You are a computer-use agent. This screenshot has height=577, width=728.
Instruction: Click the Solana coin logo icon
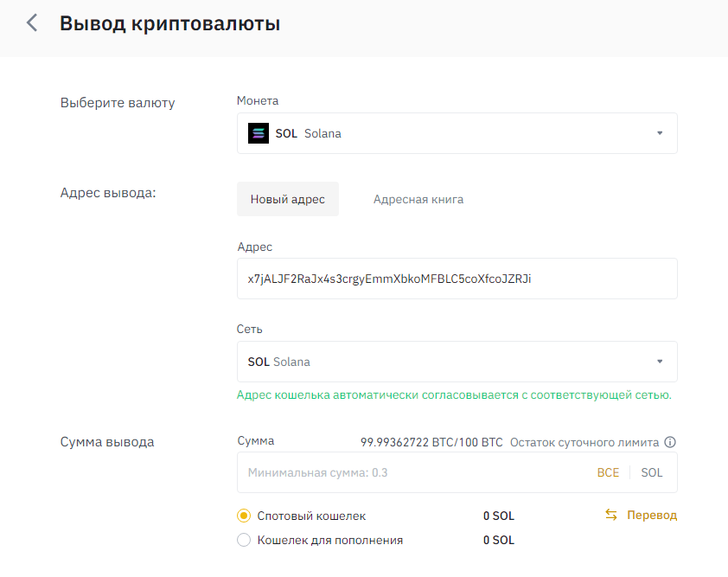[x=259, y=133]
